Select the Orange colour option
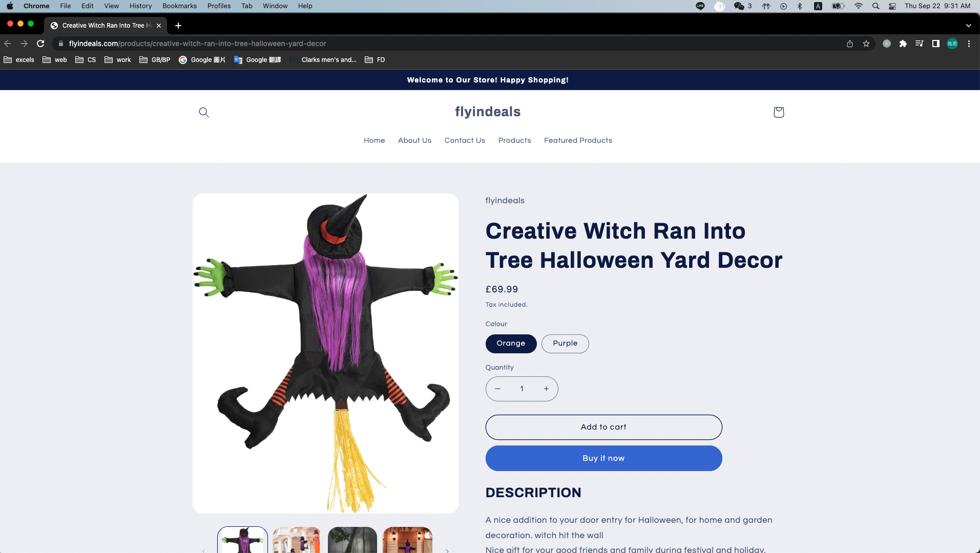The image size is (980, 553). pos(511,344)
